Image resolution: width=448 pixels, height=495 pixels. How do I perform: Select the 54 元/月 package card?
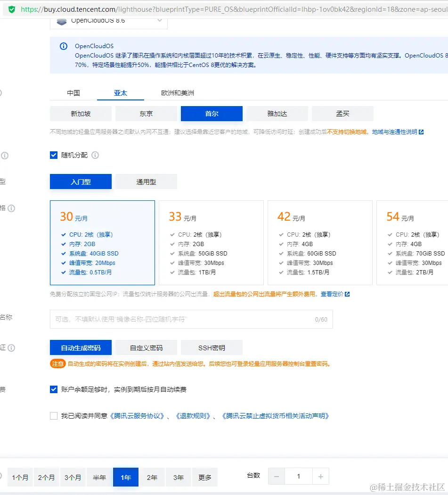(x=412, y=243)
